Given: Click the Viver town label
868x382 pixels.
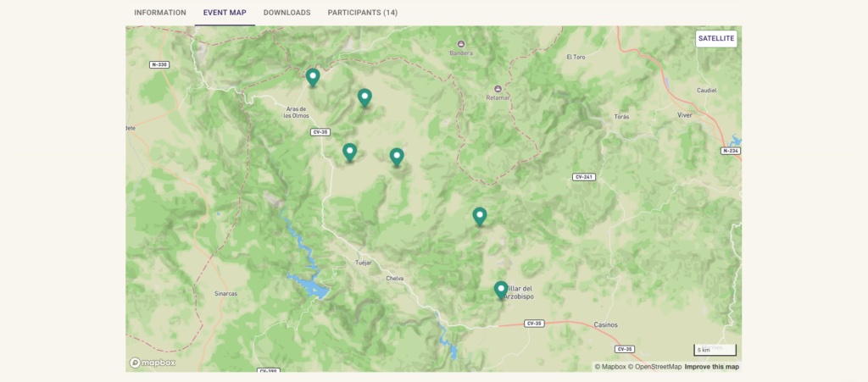Looking at the screenshot, I should pos(685,115).
